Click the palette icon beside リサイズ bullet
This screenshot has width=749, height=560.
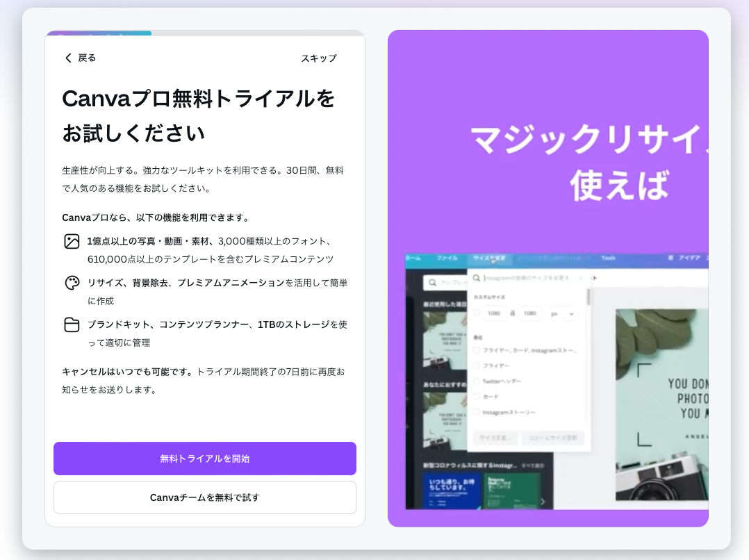click(x=72, y=283)
